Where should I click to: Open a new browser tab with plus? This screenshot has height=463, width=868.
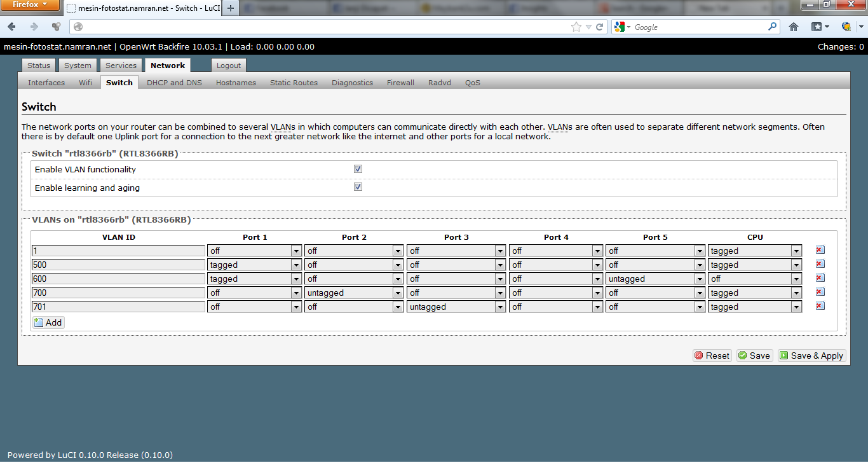pos(230,8)
